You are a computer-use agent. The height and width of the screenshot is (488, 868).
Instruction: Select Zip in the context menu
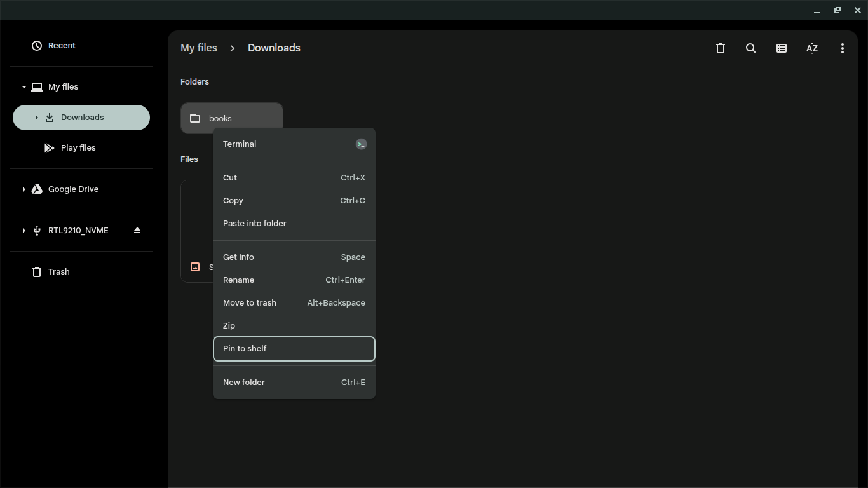point(294,326)
